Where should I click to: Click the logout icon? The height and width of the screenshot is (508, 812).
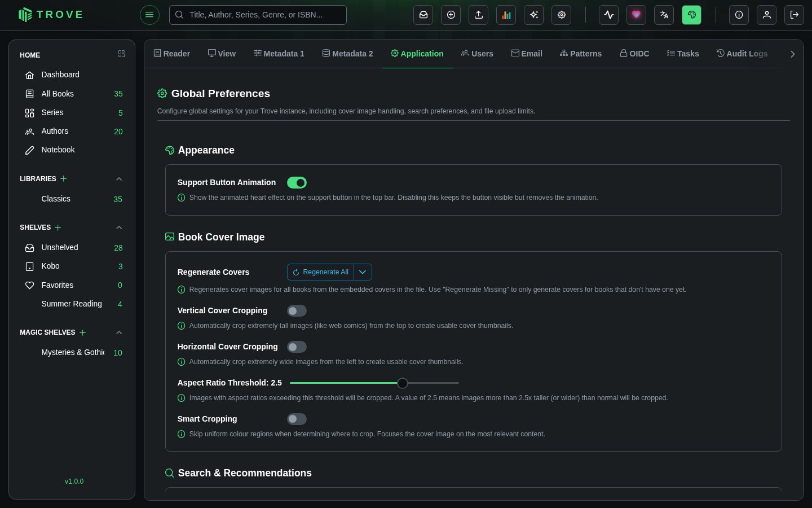click(795, 15)
